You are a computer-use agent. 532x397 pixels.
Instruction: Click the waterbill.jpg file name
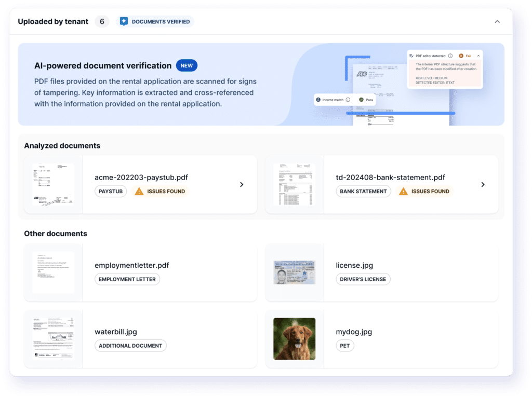[x=116, y=332]
